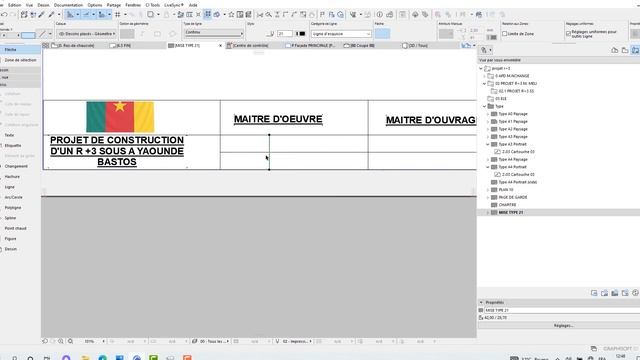Click the zoom magnifier icon in bottom bar
The image size is (640, 360).
click(x=70, y=341)
